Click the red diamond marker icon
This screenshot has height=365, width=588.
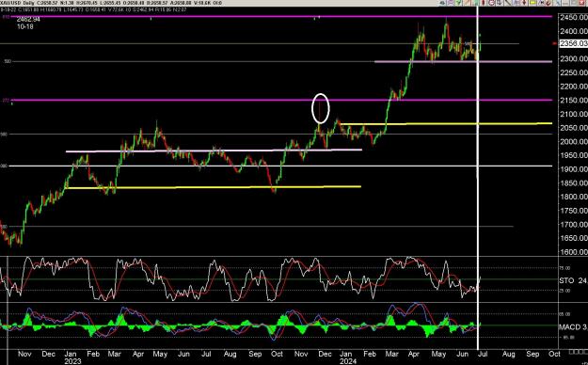tap(483, 3)
